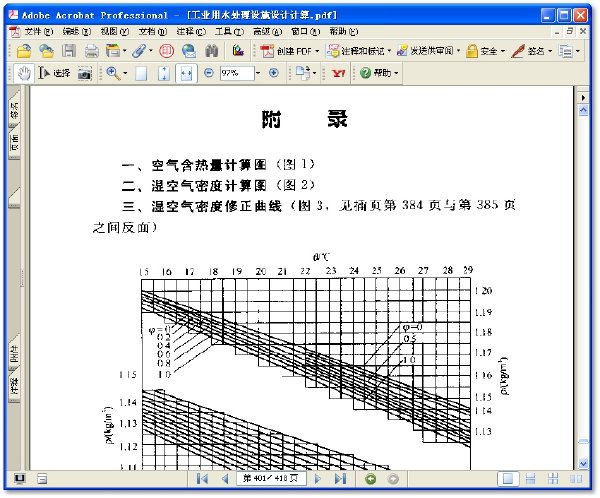The image size is (600, 498).
Task: Switch to Actual Size page view
Action: 141,73
